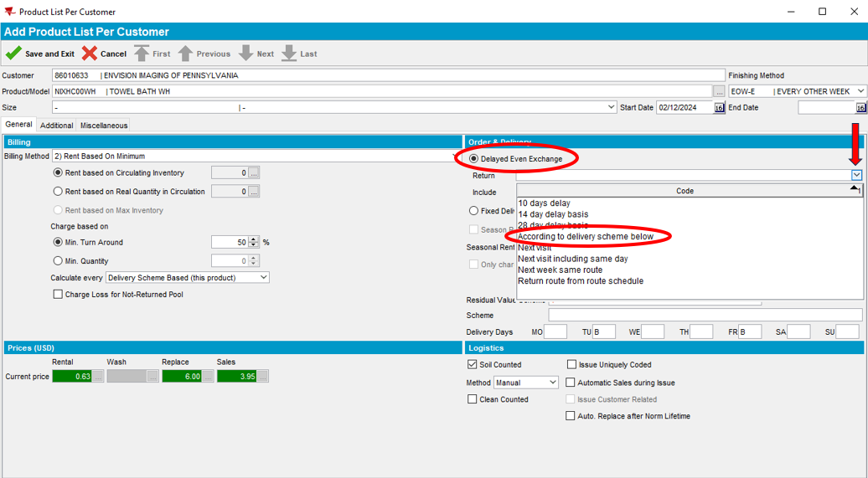Select Rent based on Real Quantity in Circulation
Viewport: 868px width, 478px height.
pos(58,192)
